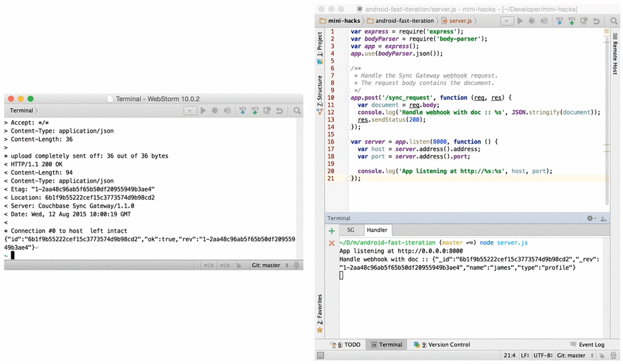The image size is (623, 364).
Task: Click 'node server.js' command text
Action: pyautogui.click(x=504, y=243)
